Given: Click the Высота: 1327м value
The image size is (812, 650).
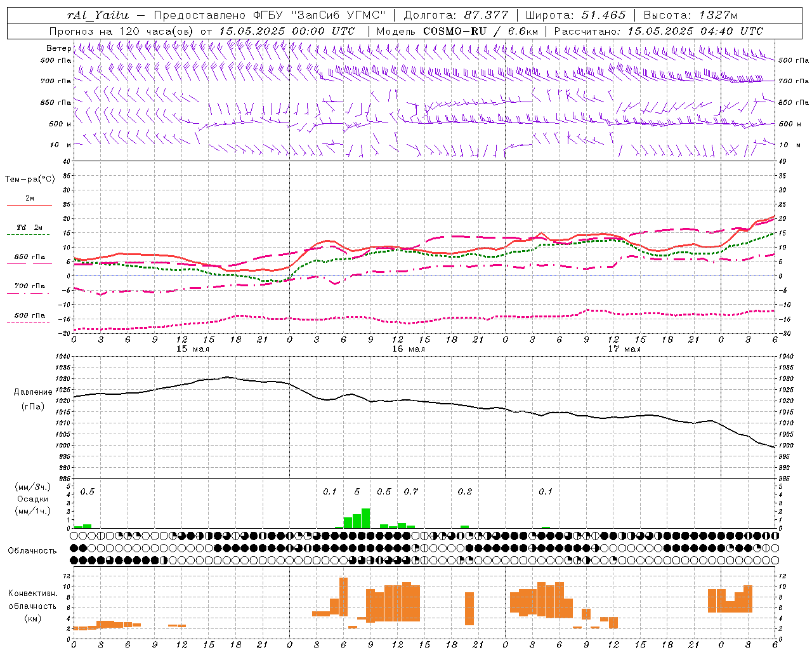Looking at the screenshot, I should (x=690, y=15).
